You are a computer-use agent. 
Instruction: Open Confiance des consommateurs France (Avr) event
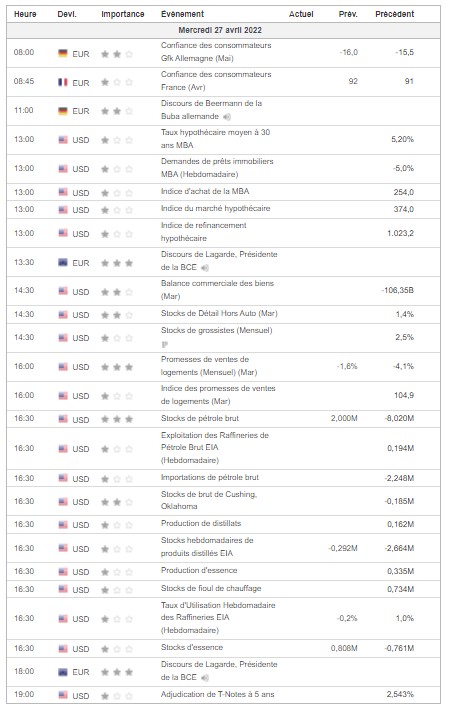[x=216, y=81]
